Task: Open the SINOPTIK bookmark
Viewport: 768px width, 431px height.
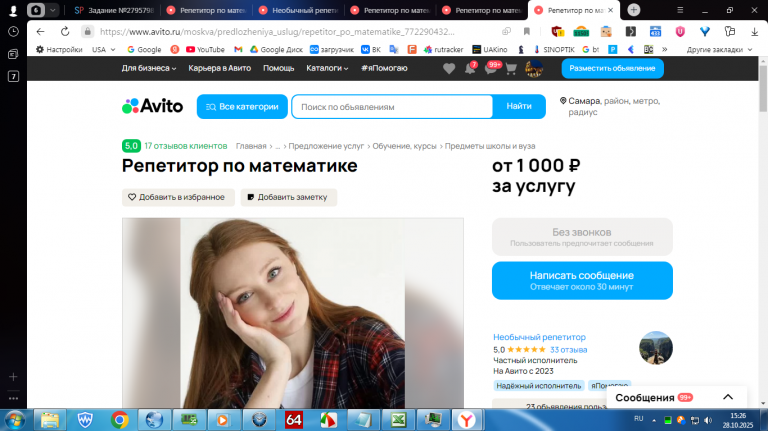Action: (x=554, y=49)
